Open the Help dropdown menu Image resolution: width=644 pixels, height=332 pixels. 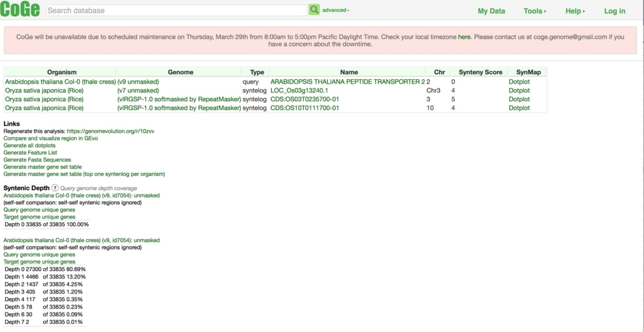click(575, 11)
